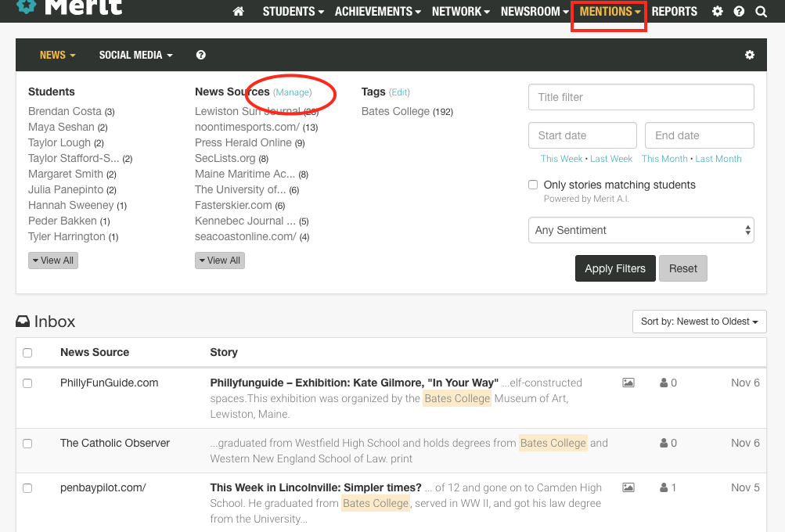Open the Newsroom dropdown menu
Viewport: 785px width, 532px height.
point(535,12)
